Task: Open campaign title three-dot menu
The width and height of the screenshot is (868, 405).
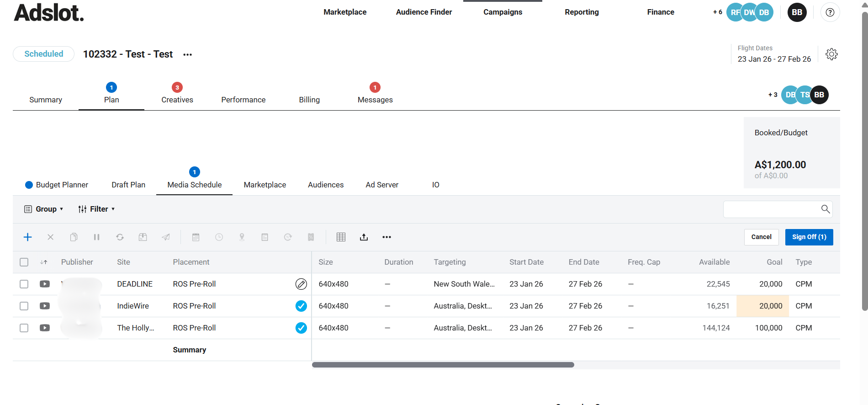Action: point(187,54)
